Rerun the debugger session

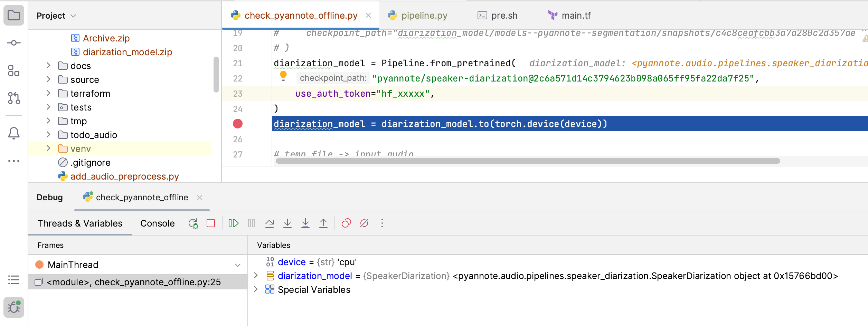(194, 223)
